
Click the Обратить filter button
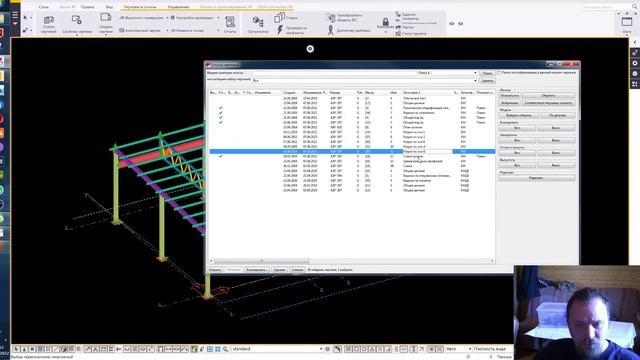548,96
